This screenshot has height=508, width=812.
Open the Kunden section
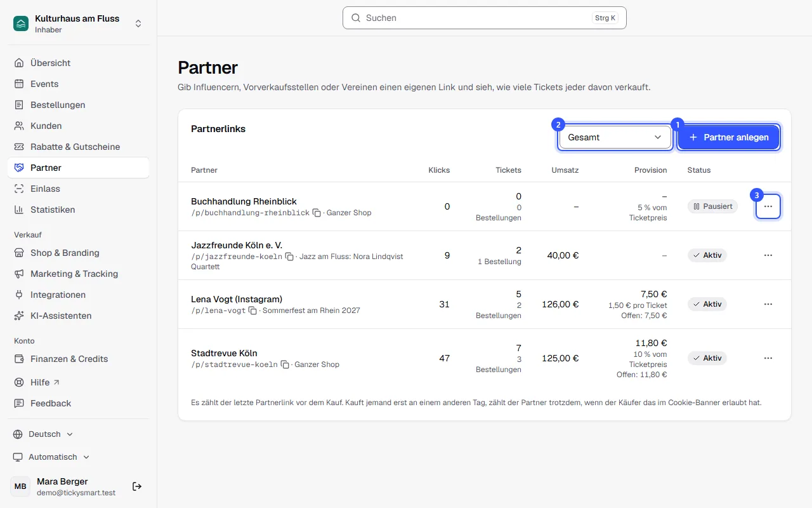(79, 126)
